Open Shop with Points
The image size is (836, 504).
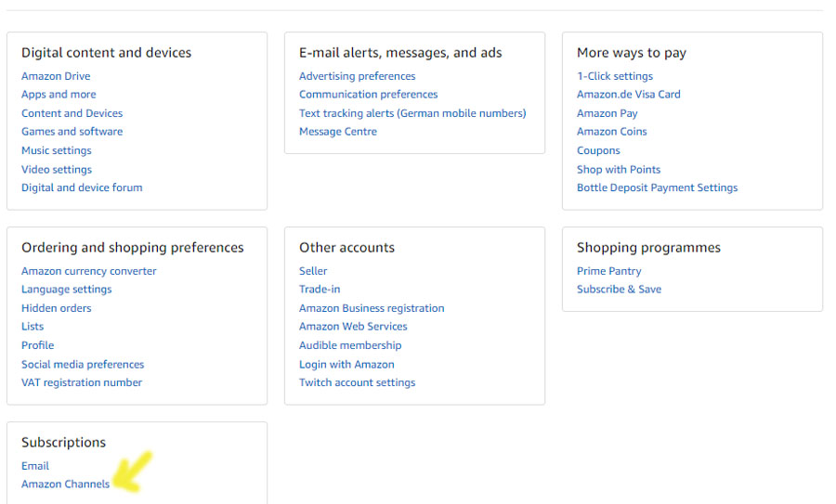tap(619, 170)
